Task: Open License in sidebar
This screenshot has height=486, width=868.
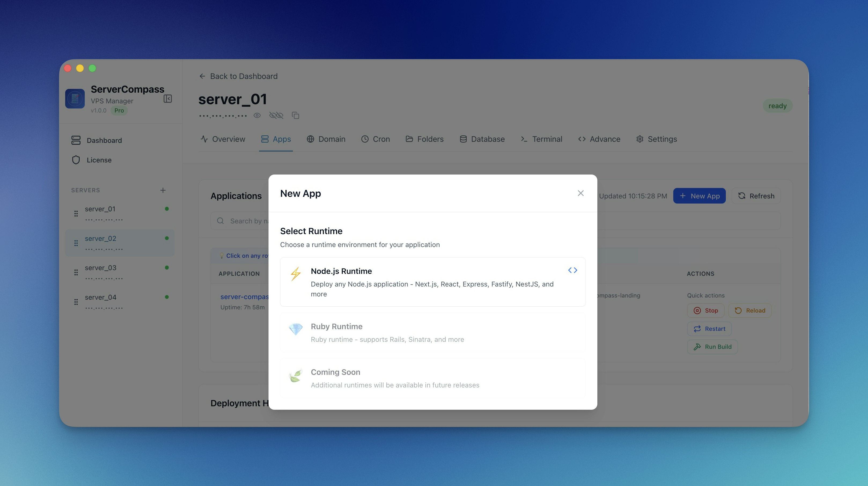Action: [99, 160]
